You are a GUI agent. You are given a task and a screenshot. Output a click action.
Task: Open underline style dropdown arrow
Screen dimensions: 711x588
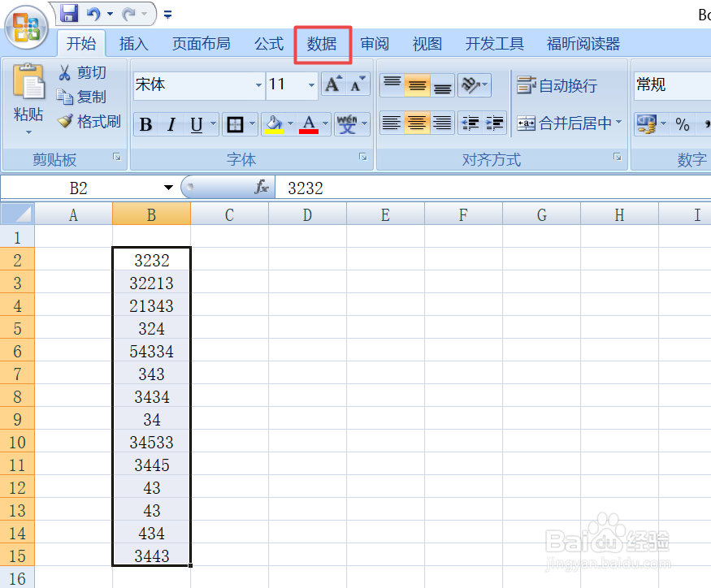213,123
